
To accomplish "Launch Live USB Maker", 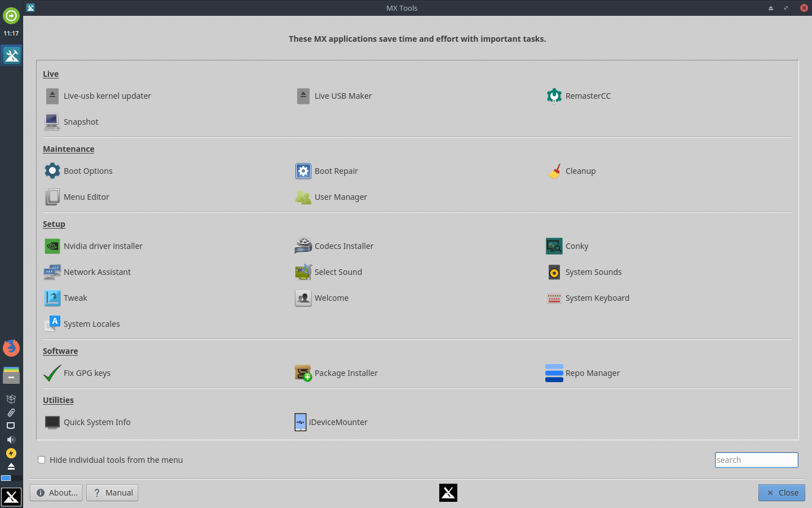I will tap(334, 96).
